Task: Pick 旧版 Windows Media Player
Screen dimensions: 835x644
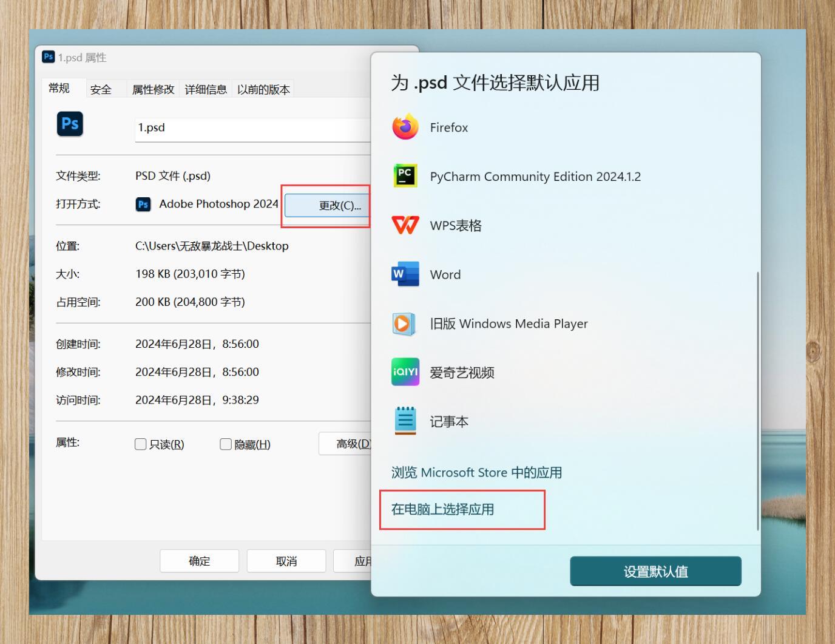Action: pyautogui.click(x=509, y=324)
